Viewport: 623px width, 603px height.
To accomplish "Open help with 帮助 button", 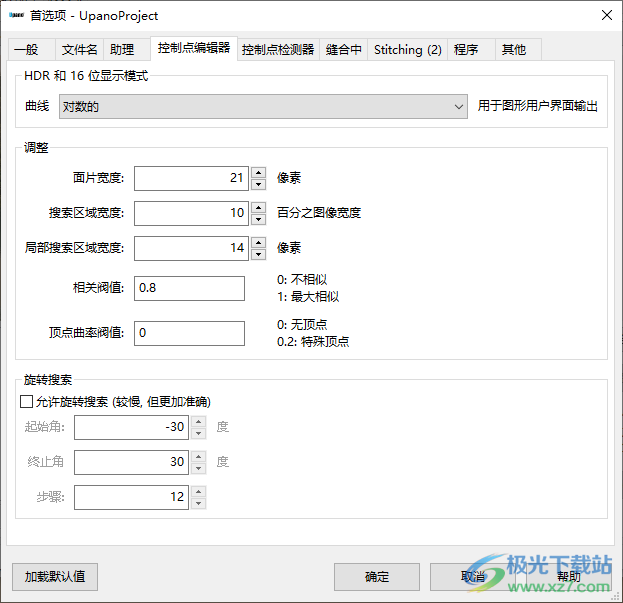I will pyautogui.click(x=569, y=577).
